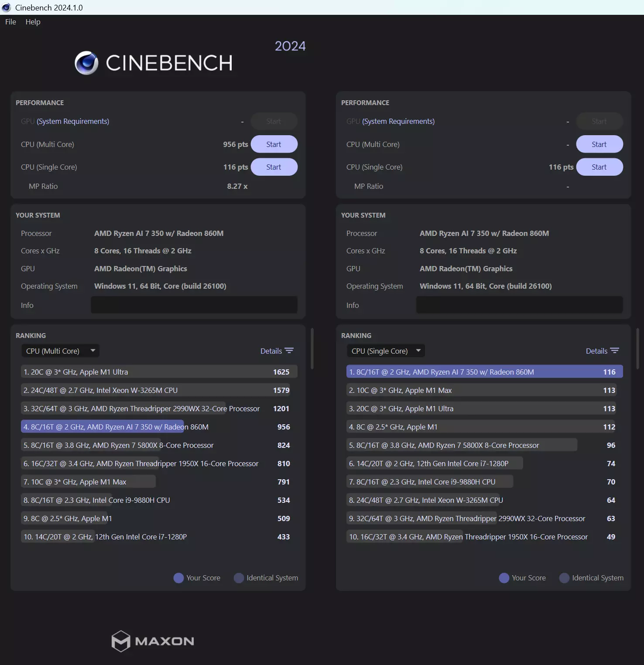The width and height of the screenshot is (644, 665).
Task: Select the Ryzen AI 7 350 116 single-core row
Action: [x=485, y=372]
